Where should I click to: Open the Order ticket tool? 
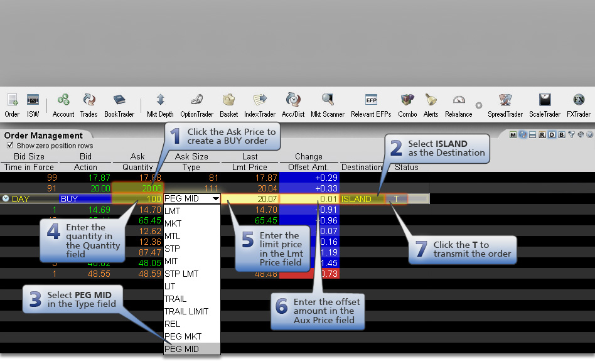tap(12, 105)
